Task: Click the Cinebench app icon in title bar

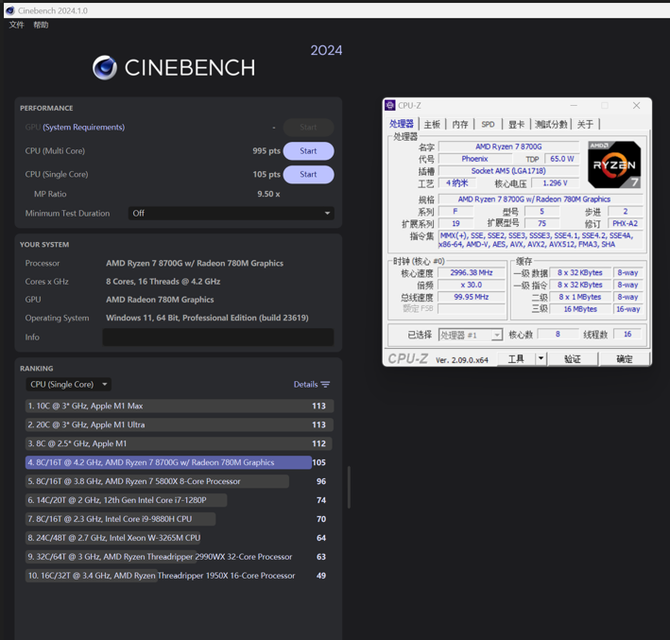Action: 10,11
